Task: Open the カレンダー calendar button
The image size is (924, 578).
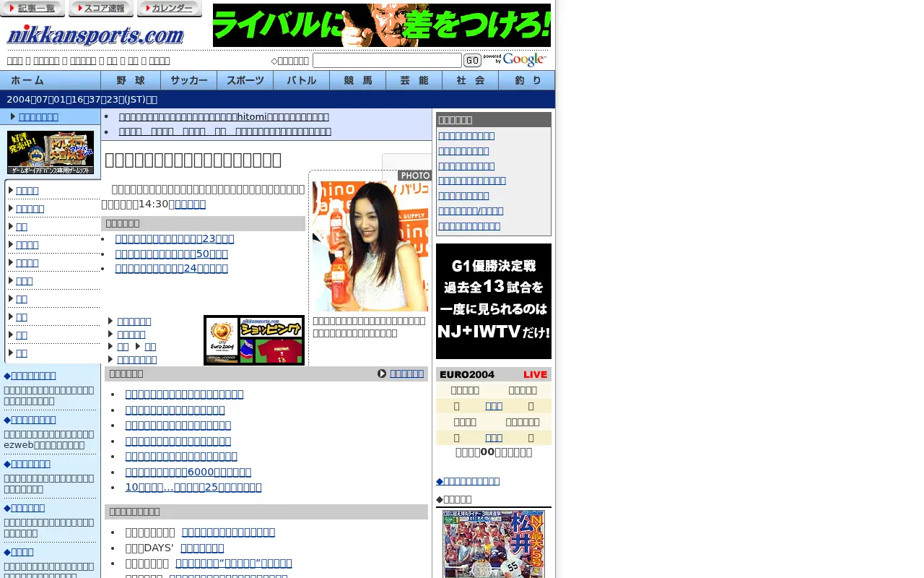Action: [170, 9]
